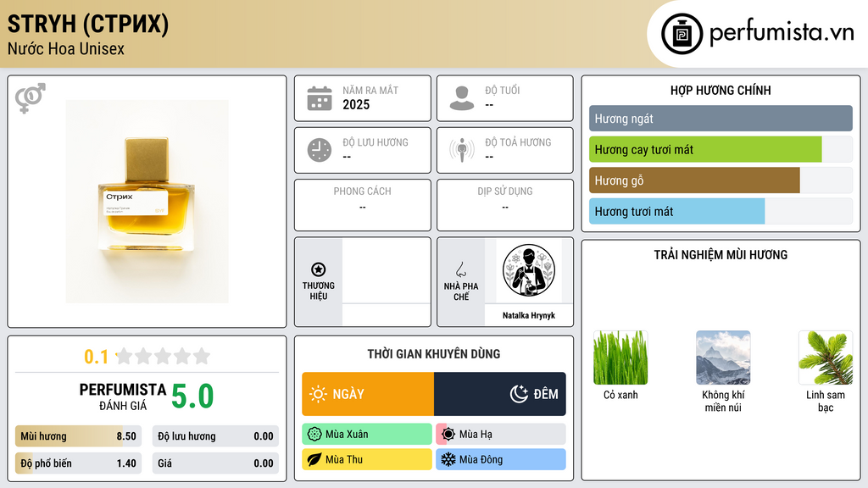Click the Giá 0.00 score bar
The height and width of the screenshot is (488, 868).
(x=215, y=463)
